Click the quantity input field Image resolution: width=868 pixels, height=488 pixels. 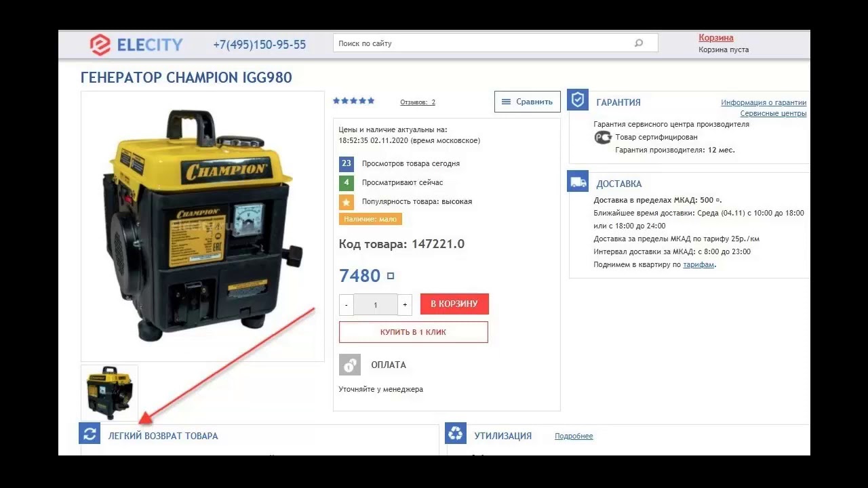pyautogui.click(x=376, y=305)
